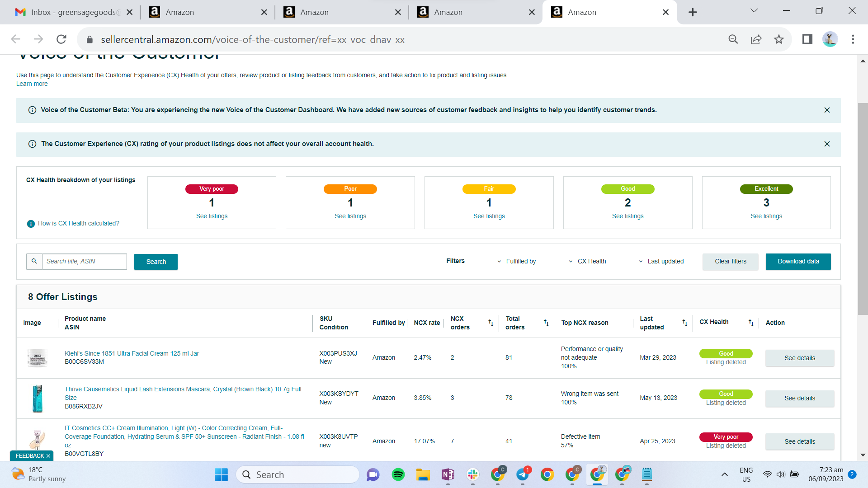Open Telegram from the taskbar
Image resolution: width=868 pixels, height=488 pixels.
point(523,474)
